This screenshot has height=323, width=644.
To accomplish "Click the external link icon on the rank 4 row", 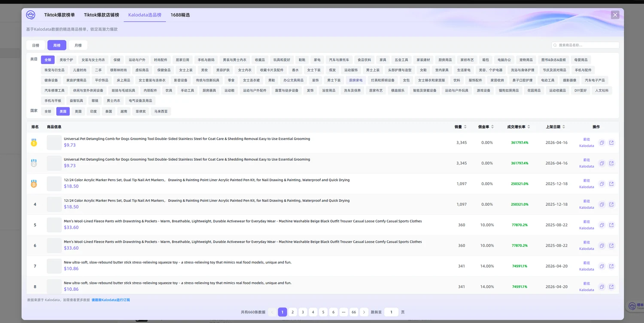I will pyautogui.click(x=611, y=204).
